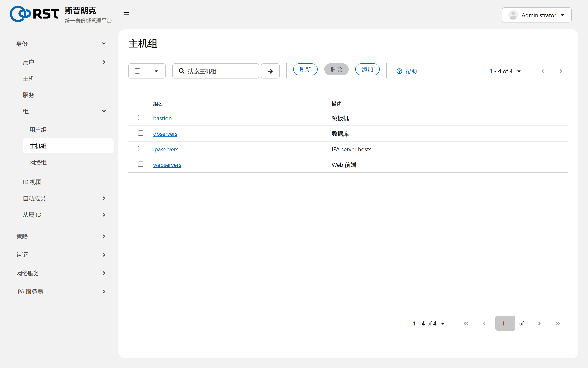Open ID 视图 in the sidebar
This screenshot has height=368, width=588.
click(65, 182)
